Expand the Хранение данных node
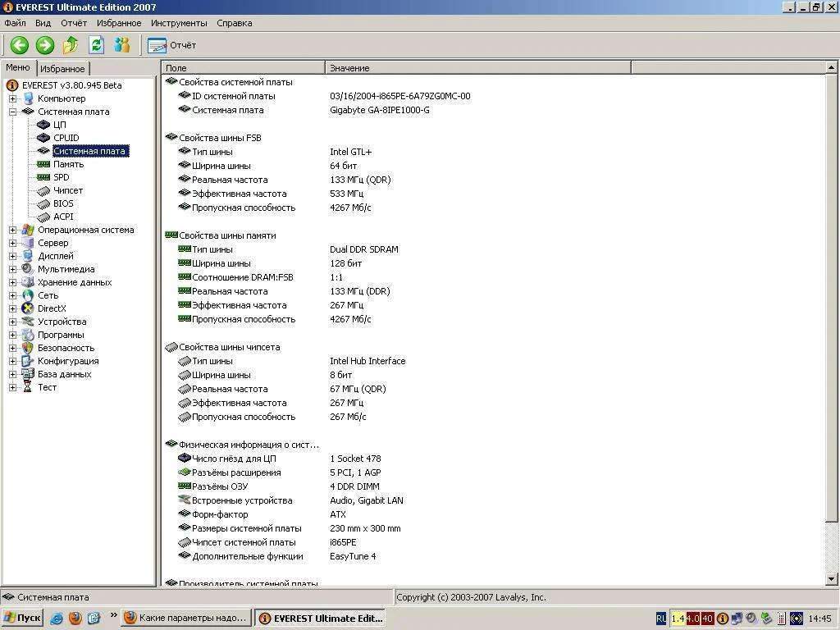The height and width of the screenshot is (630, 840). [x=13, y=282]
